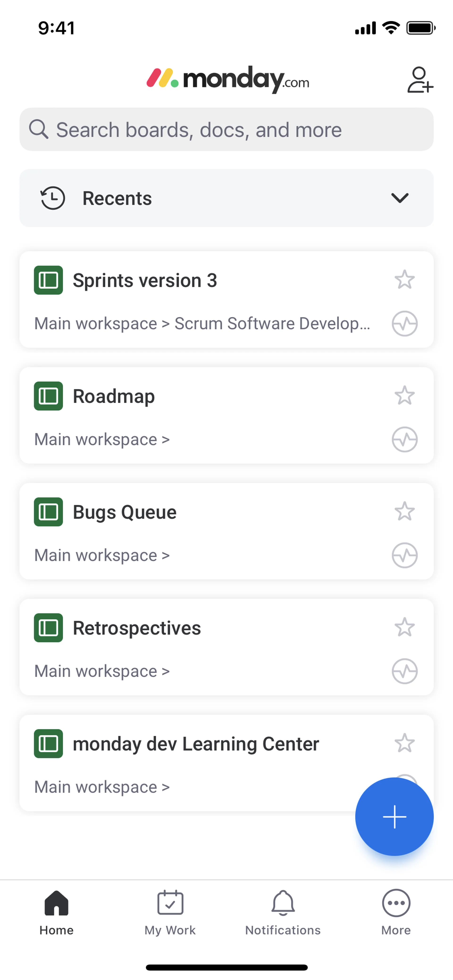Image resolution: width=453 pixels, height=980 pixels.
Task: Open activity log for Sprints version 3
Action: point(404,324)
